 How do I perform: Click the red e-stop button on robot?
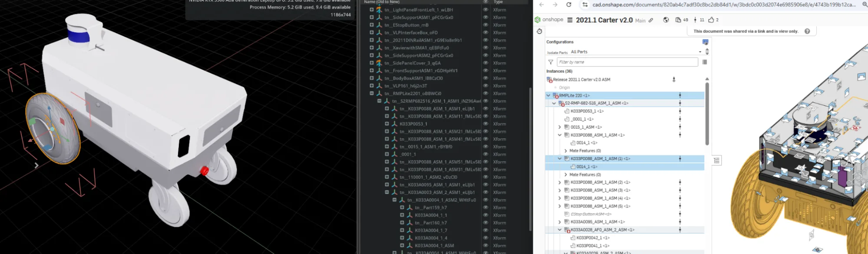click(x=204, y=170)
